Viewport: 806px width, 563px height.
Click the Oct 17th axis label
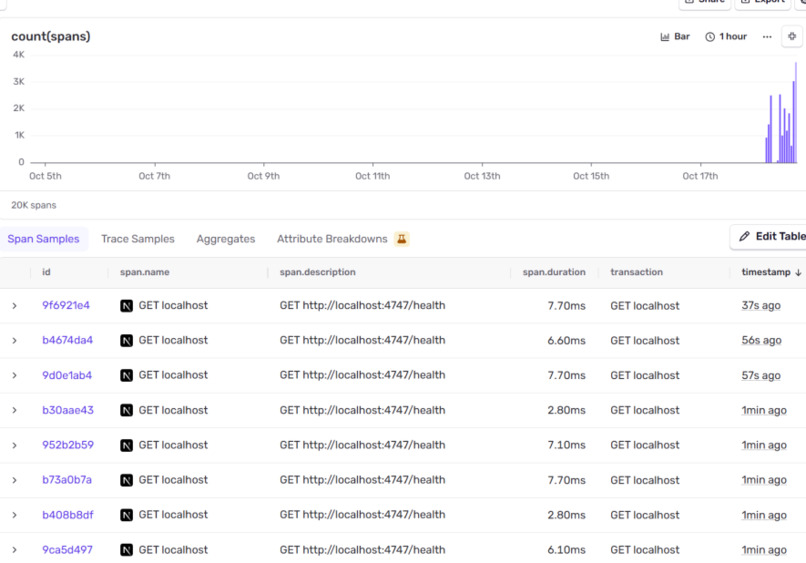[x=700, y=176]
